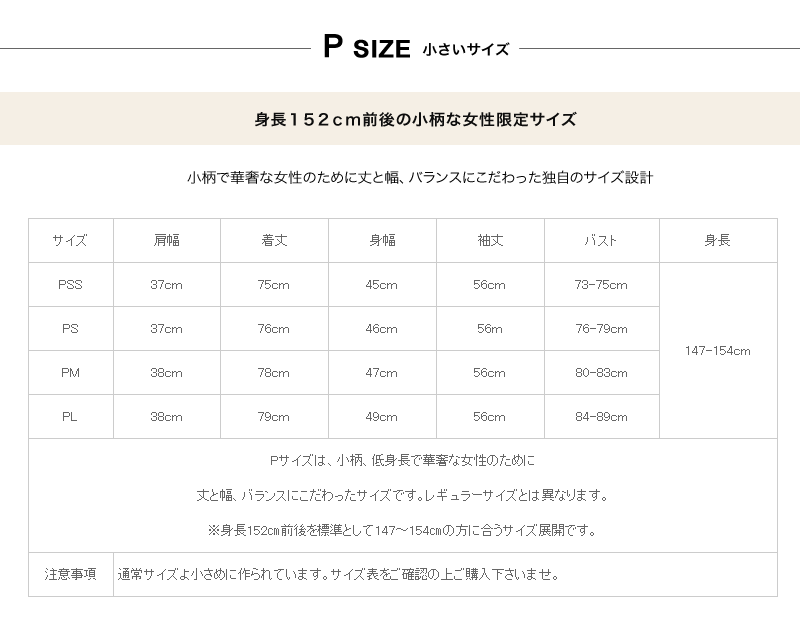Select the 身長152cm前後 banner text

(415, 119)
